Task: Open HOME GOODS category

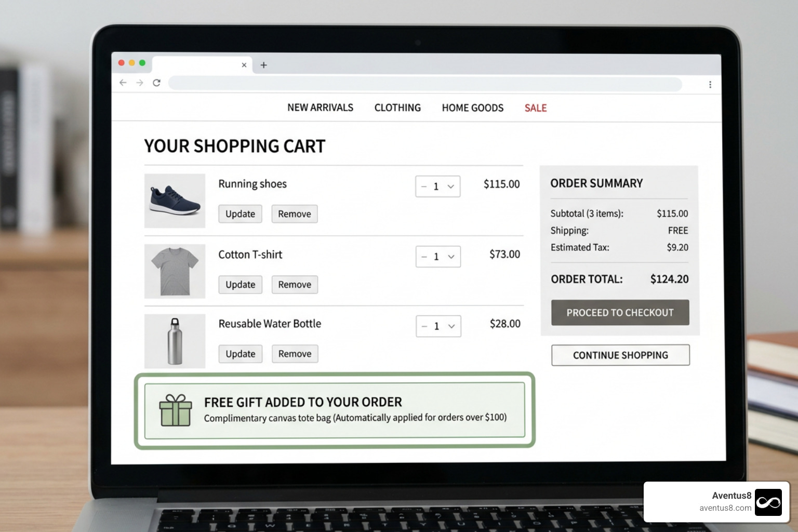Action: 473,108
